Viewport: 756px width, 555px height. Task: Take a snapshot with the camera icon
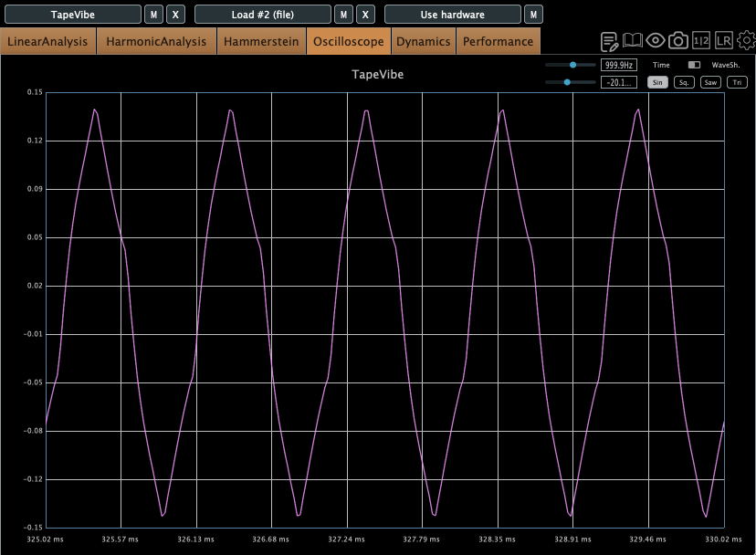[678, 41]
